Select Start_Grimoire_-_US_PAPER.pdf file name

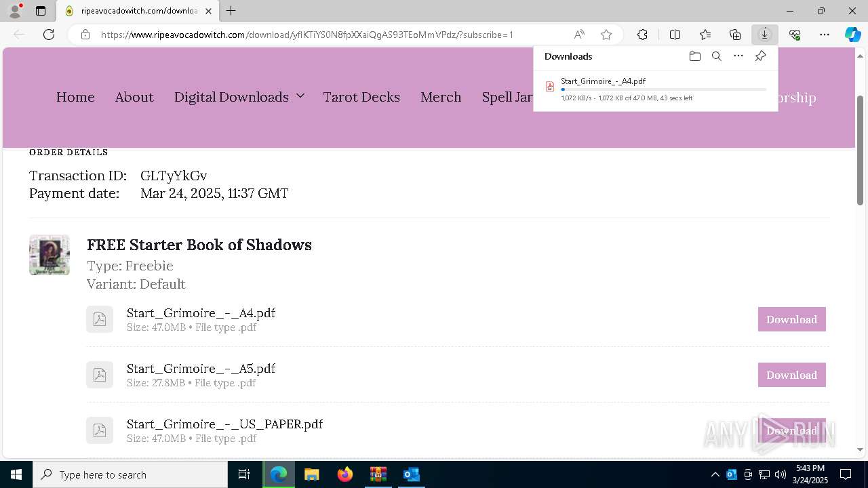(x=224, y=424)
